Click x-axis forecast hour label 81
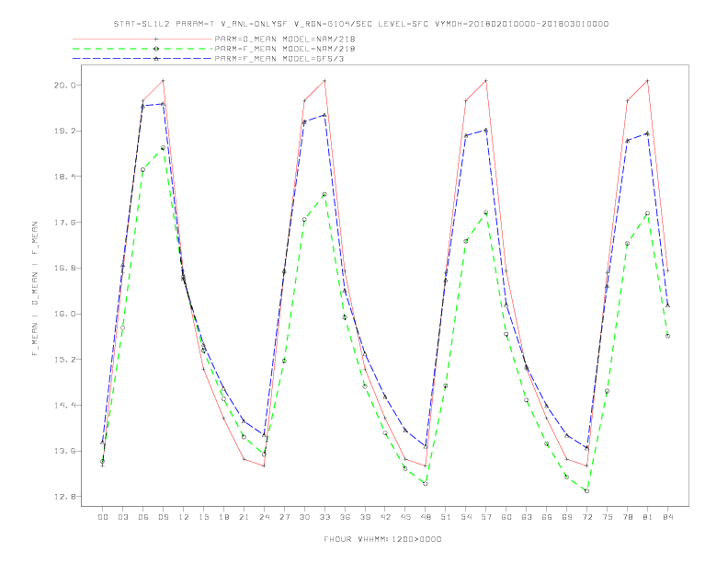The image size is (728, 563). point(648,517)
